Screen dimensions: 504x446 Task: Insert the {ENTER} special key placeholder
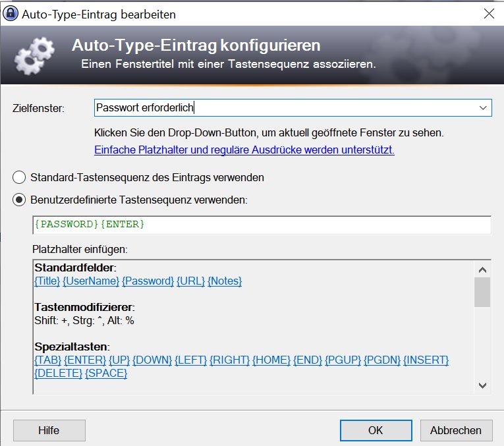tap(85, 360)
